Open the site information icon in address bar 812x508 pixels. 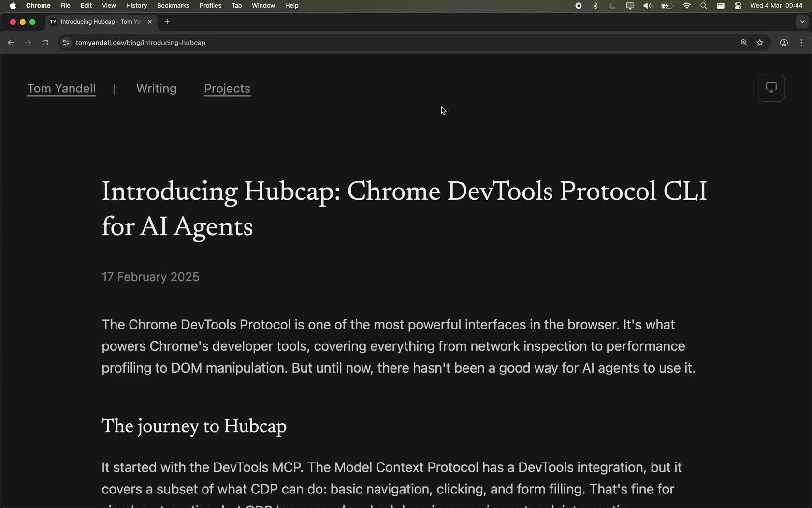pos(66,43)
